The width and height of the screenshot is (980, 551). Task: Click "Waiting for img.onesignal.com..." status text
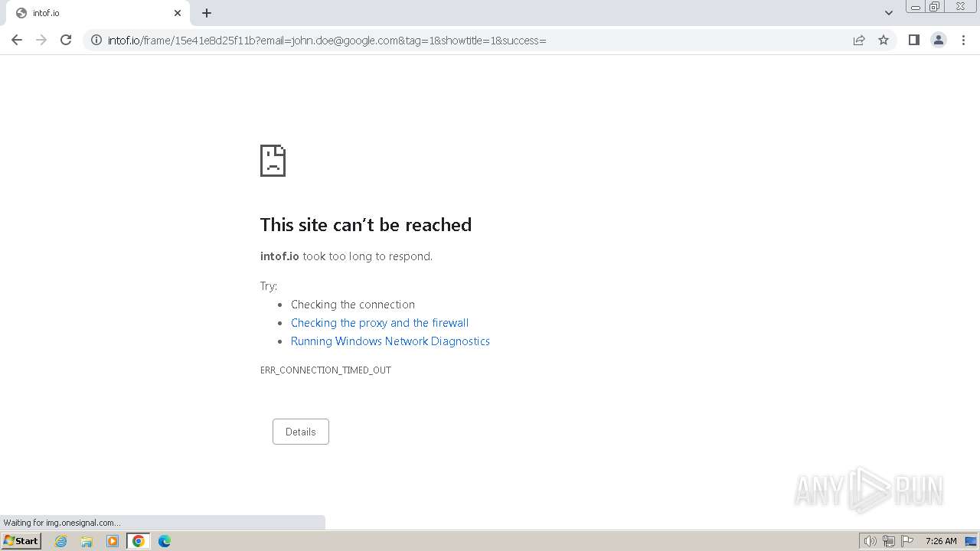62,523
